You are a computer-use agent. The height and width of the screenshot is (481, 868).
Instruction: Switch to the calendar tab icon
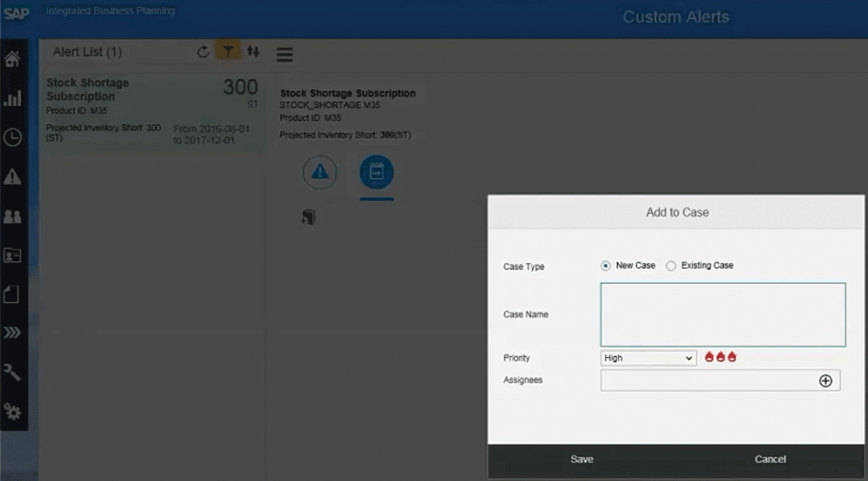[x=376, y=173]
